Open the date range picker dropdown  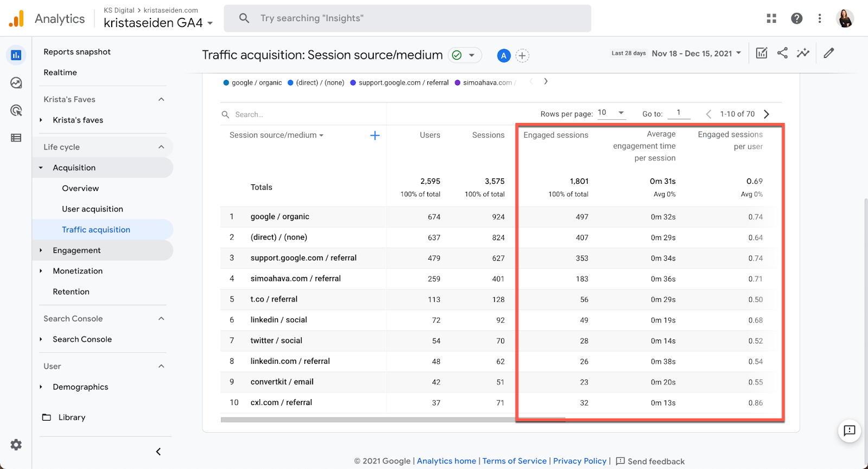tap(696, 53)
